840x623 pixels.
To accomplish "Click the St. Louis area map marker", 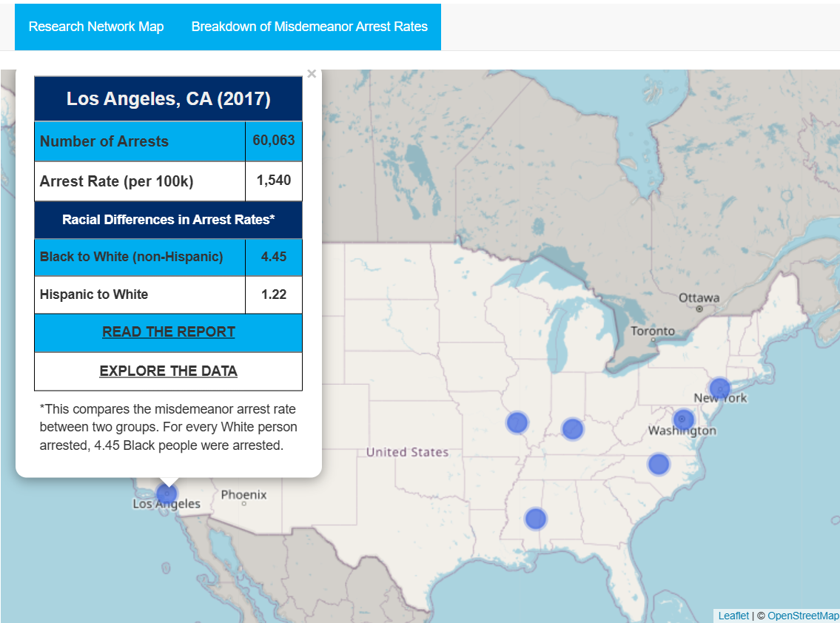I will point(517,422).
